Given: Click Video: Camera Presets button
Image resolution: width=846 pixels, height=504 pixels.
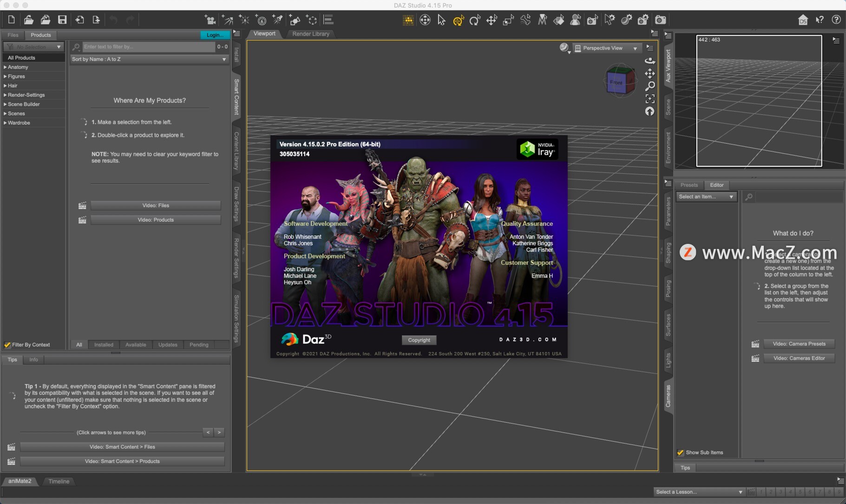Looking at the screenshot, I should click(x=799, y=344).
